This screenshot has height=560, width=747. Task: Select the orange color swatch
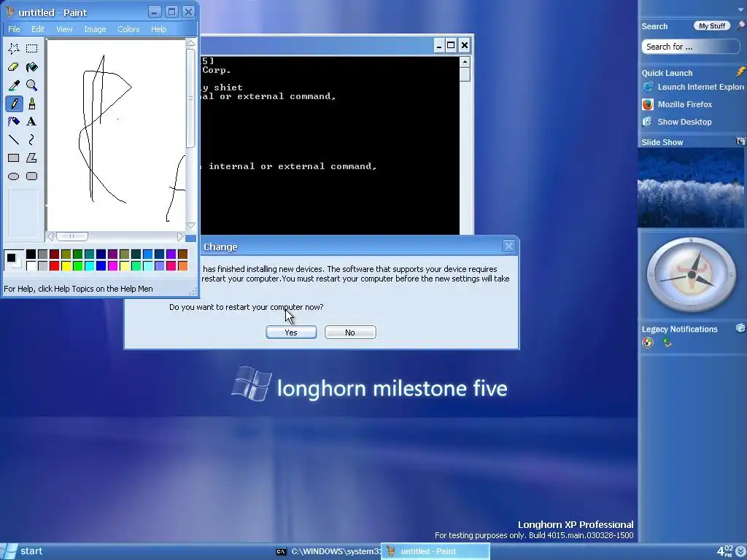tap(182, 265)
